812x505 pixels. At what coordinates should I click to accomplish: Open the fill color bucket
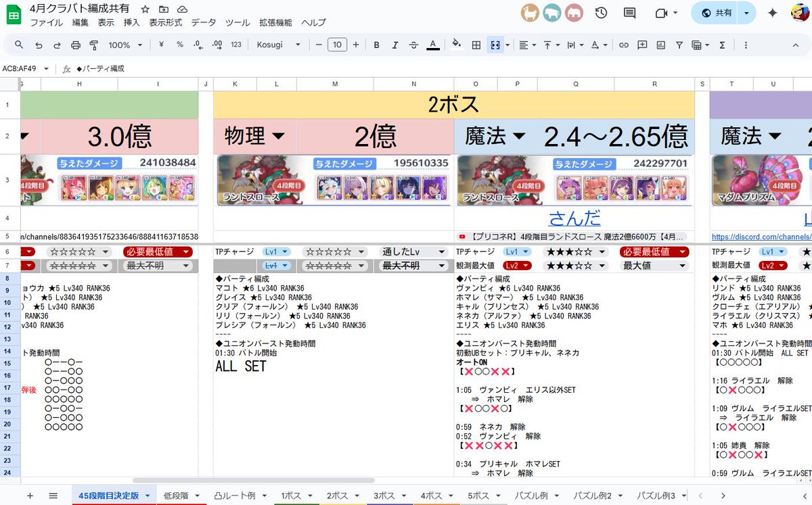click(457, 45)
